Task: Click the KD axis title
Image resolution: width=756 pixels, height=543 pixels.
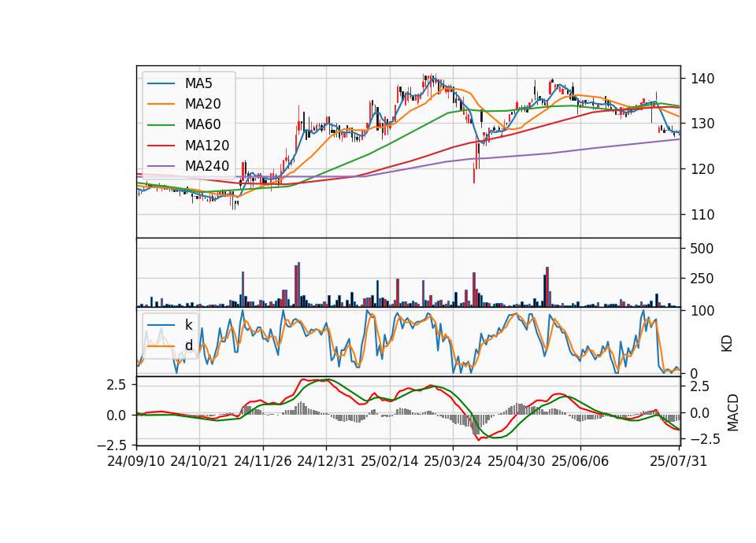Action: (x=727, y=344)
